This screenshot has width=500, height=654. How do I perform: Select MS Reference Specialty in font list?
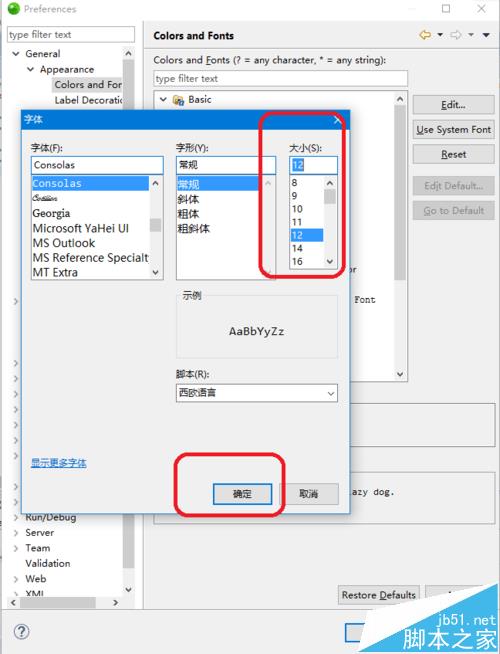click(x=90, y=258)
